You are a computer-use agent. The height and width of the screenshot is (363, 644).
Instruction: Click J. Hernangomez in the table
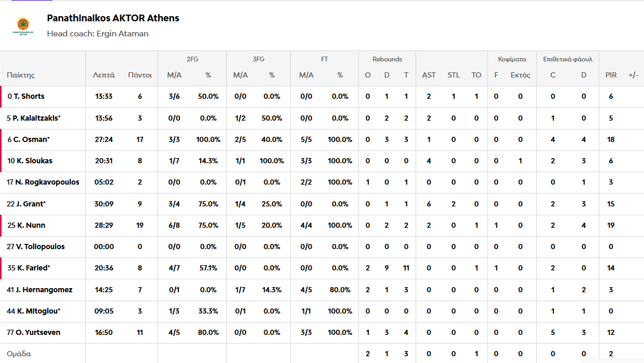(x=43, y=290)
